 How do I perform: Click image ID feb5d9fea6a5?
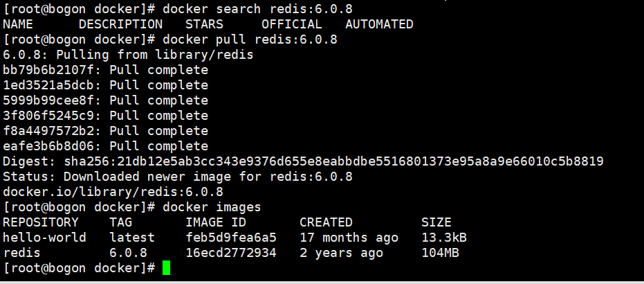231,238
